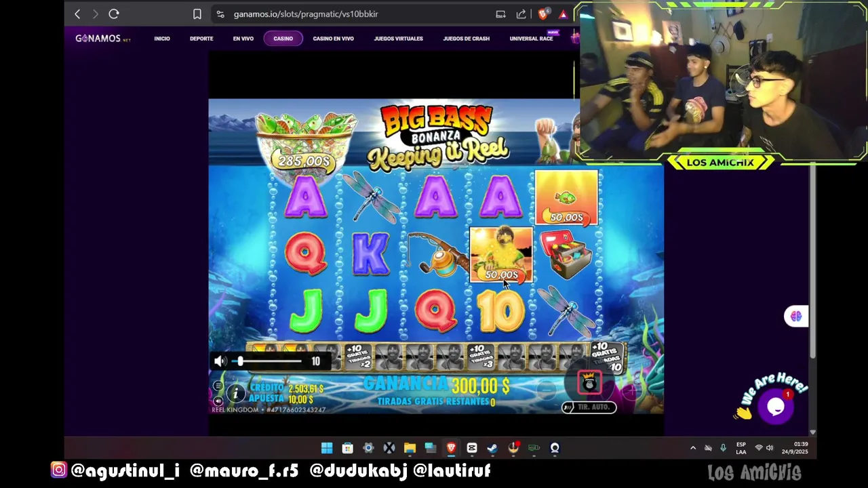Mute game sound with the speaker icon
Image resolution: width=868 pixels, height=488 pixels.
220,361
